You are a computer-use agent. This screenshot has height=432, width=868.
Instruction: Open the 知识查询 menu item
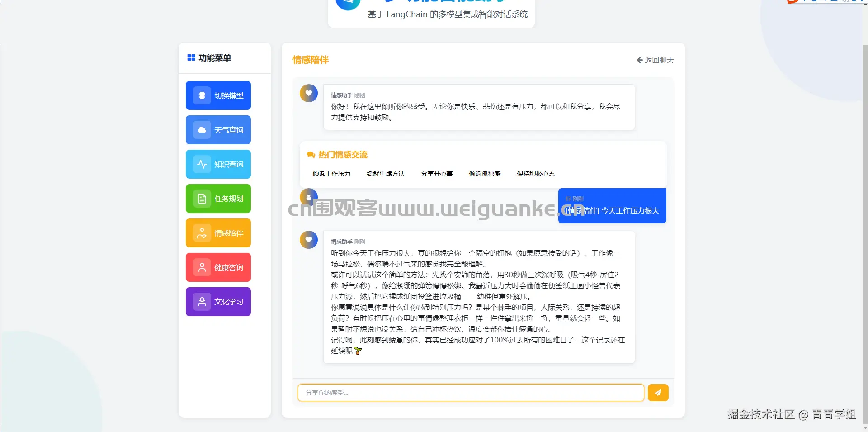pos(218,164)
